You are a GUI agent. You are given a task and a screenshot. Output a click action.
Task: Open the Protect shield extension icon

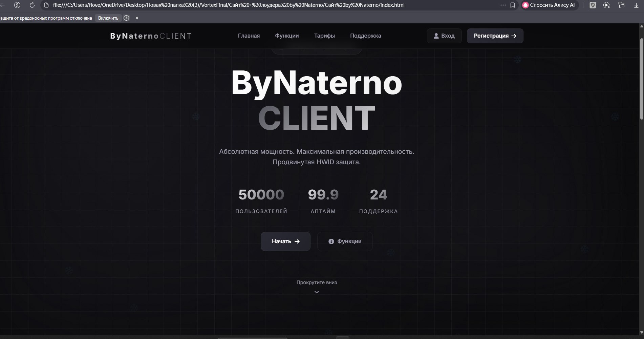593,5
